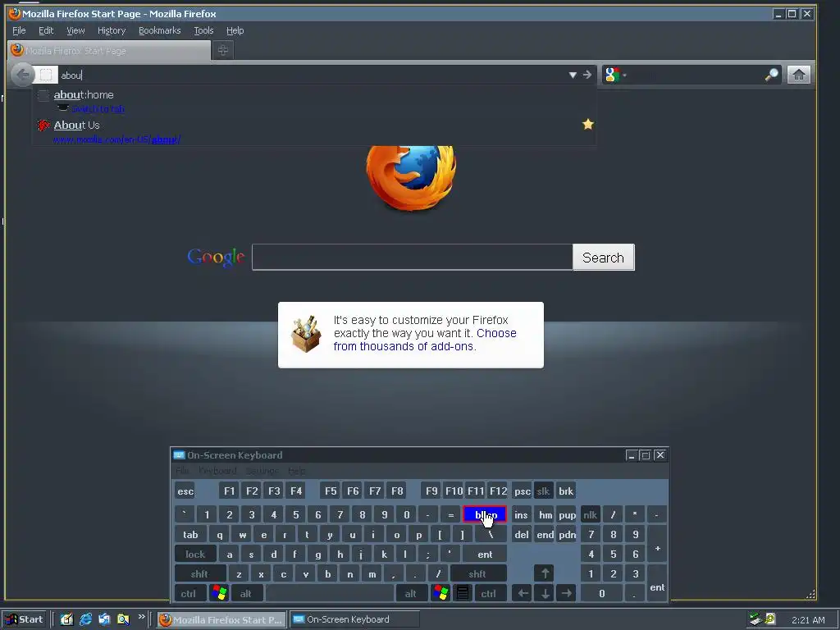840x630 pixels.
Task: Toggle the lock (caps lock) key
Action: point(195,554)
